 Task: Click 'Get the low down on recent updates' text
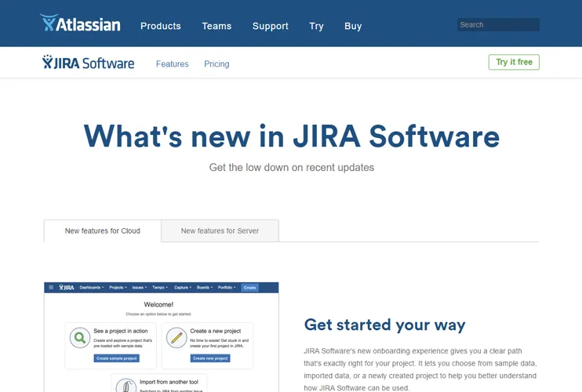click(x=291, y=167)
